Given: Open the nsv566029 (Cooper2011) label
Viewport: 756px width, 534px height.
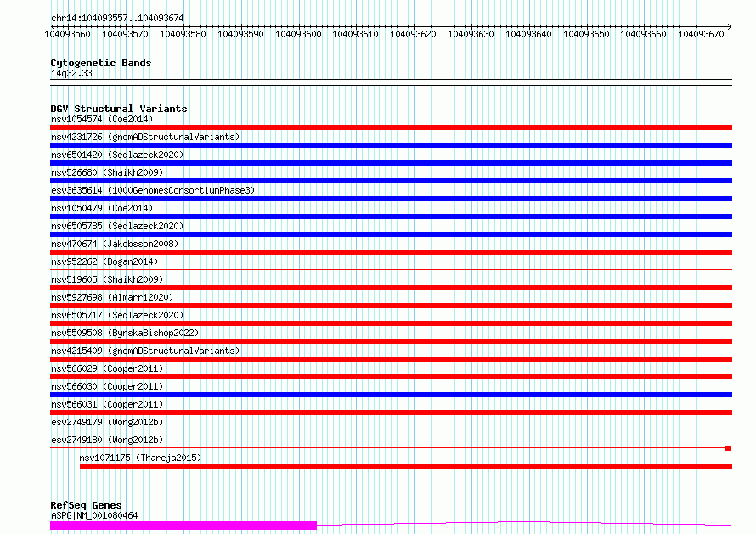Looking at the screenshot, I should (x=107, y=368).
